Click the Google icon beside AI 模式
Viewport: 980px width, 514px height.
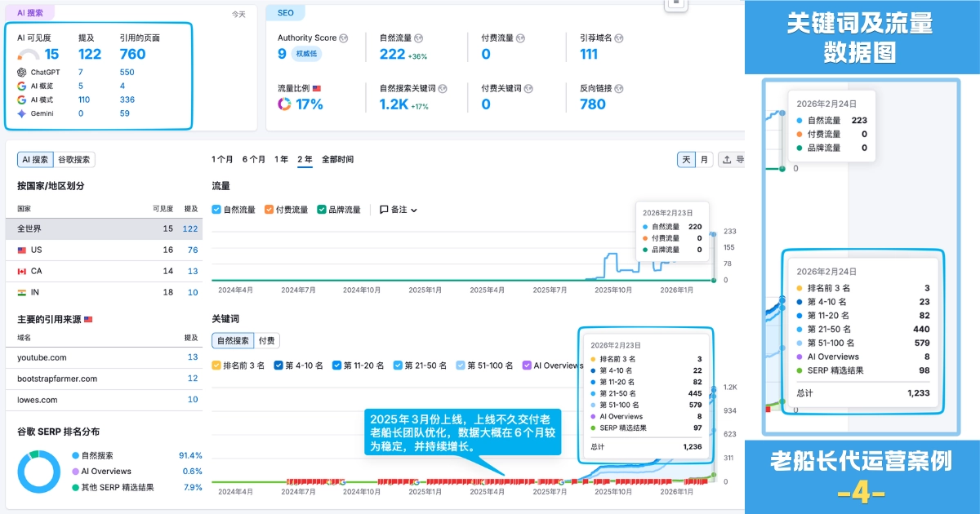click(22, 100)
